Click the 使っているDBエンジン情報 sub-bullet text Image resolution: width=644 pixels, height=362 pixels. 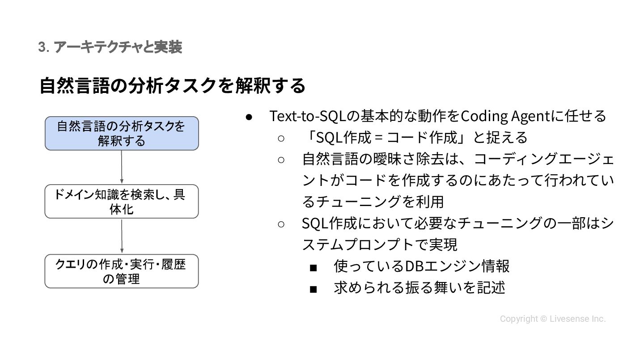coord(421,266)
